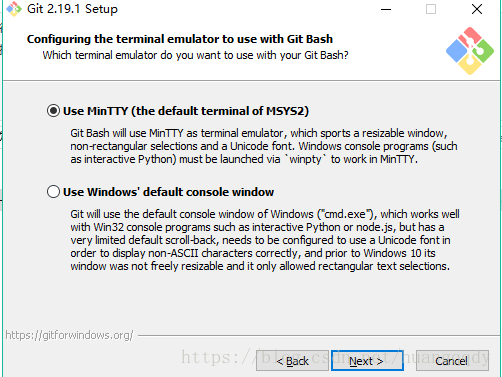Click the 'Use MinTTY (the default terminal of MSYS2)' label

pyautogui.click(x=186, y=111)
